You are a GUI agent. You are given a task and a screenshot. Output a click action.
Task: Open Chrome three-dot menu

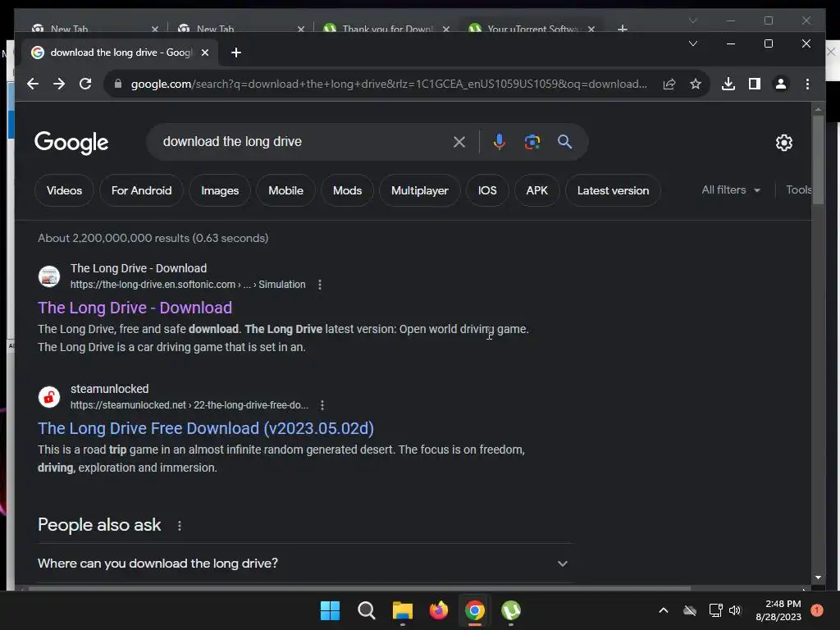(x=807, y=84)
